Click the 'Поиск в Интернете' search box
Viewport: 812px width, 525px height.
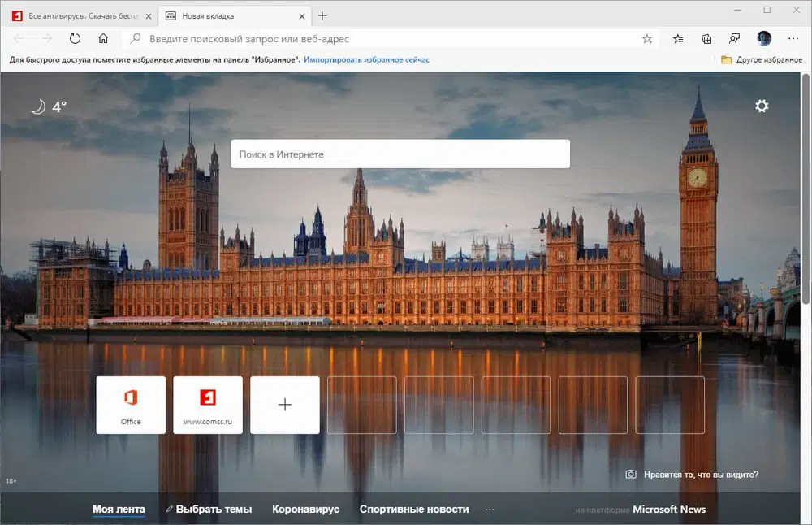(400, 154)
